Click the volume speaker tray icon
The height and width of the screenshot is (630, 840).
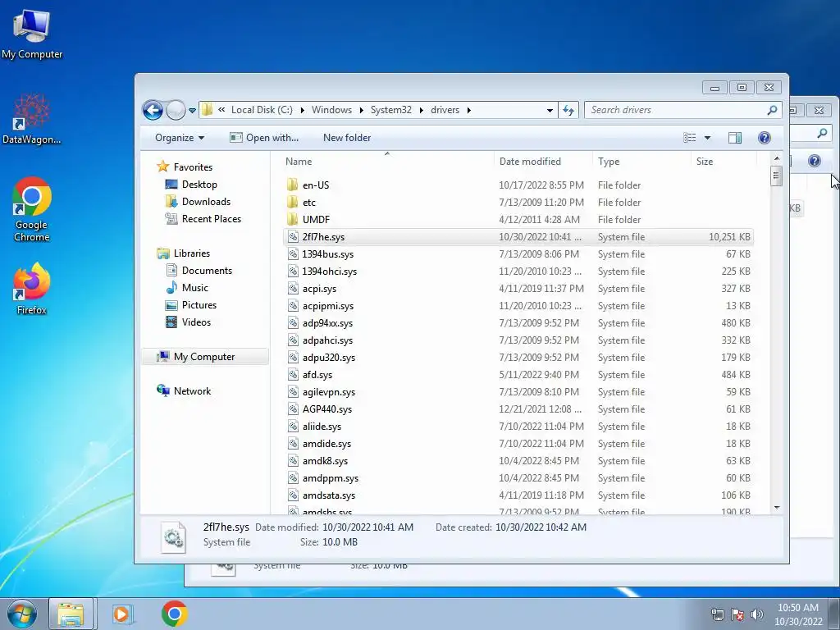click(x=756, y=614)
